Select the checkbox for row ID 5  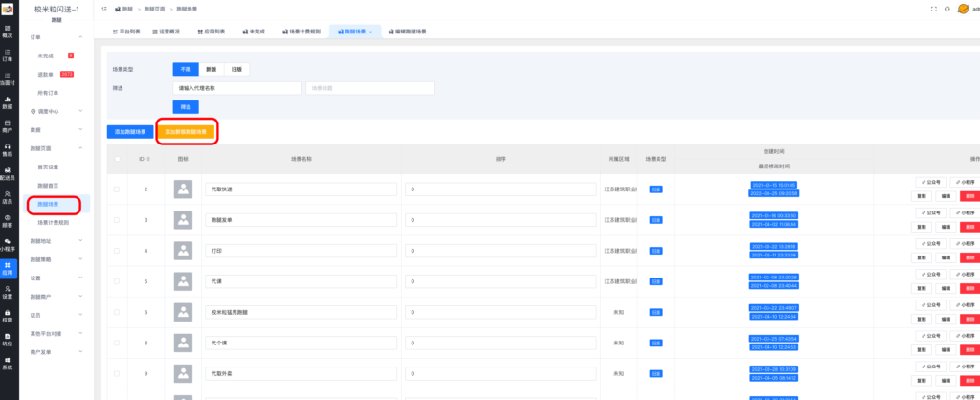[117, 281]
